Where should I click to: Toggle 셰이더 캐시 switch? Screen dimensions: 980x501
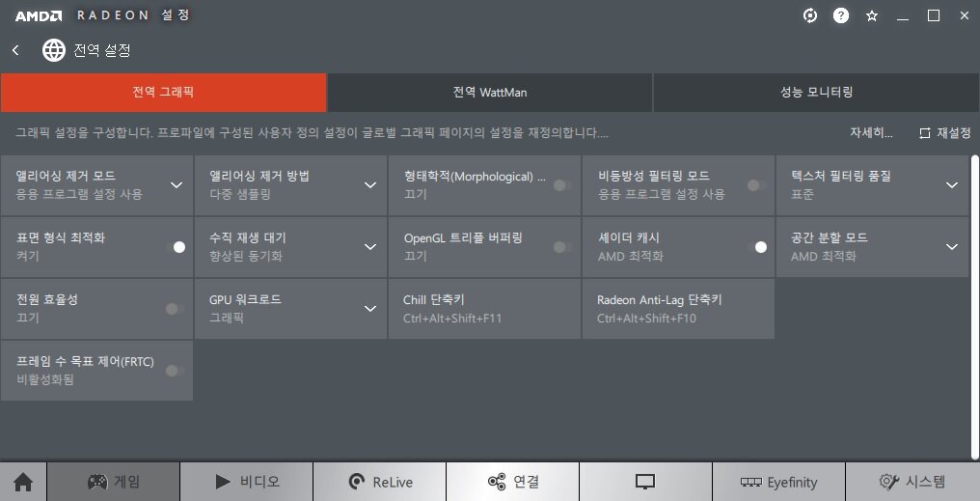757,247
